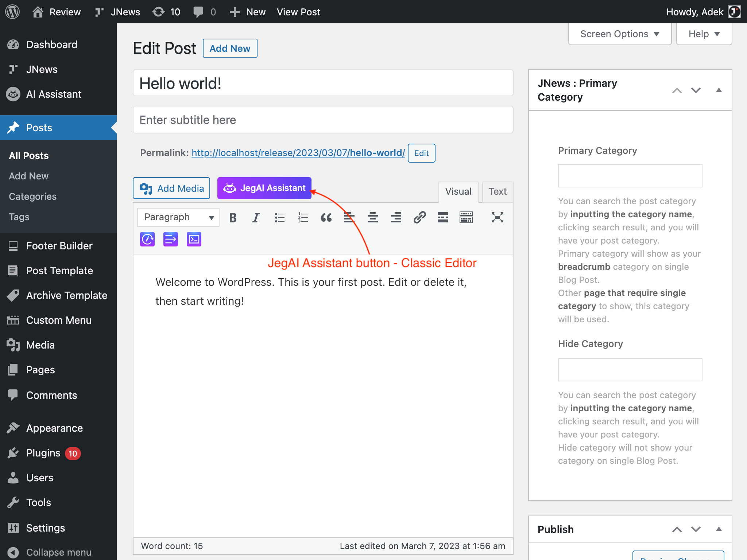Viewport: 747px width, 560px height.
Task: Open Categories in the Posts submenu
Action: point(32,197)
